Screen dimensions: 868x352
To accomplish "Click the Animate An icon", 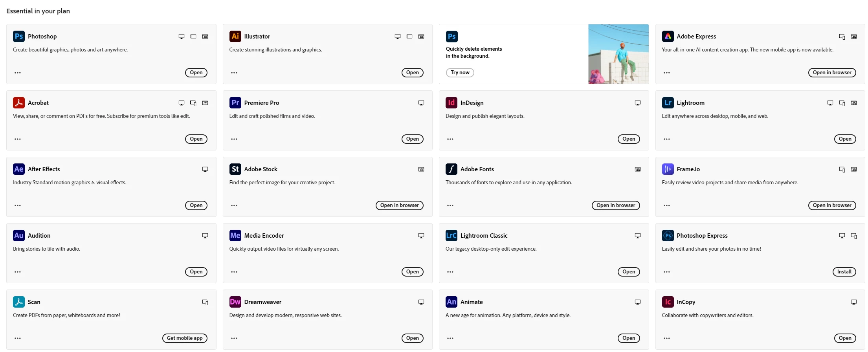I will click(451, 302).
